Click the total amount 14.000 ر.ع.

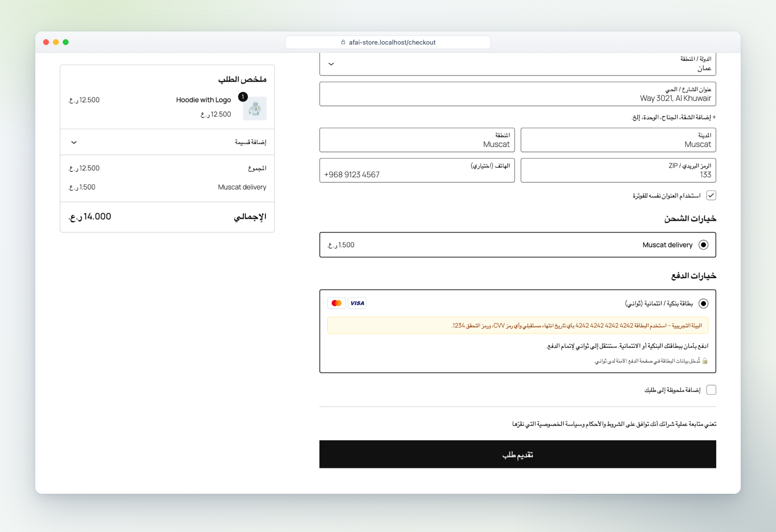point(90,217)
